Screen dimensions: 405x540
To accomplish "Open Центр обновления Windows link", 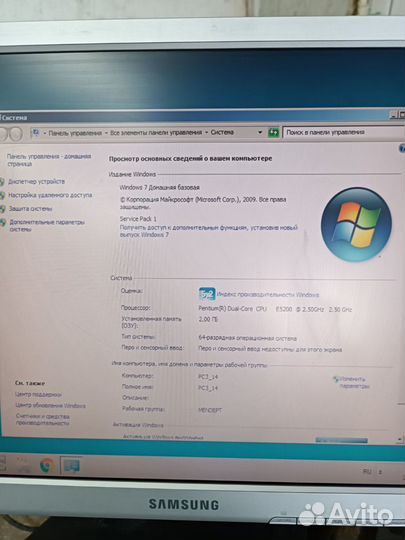I will coord(50,405).
